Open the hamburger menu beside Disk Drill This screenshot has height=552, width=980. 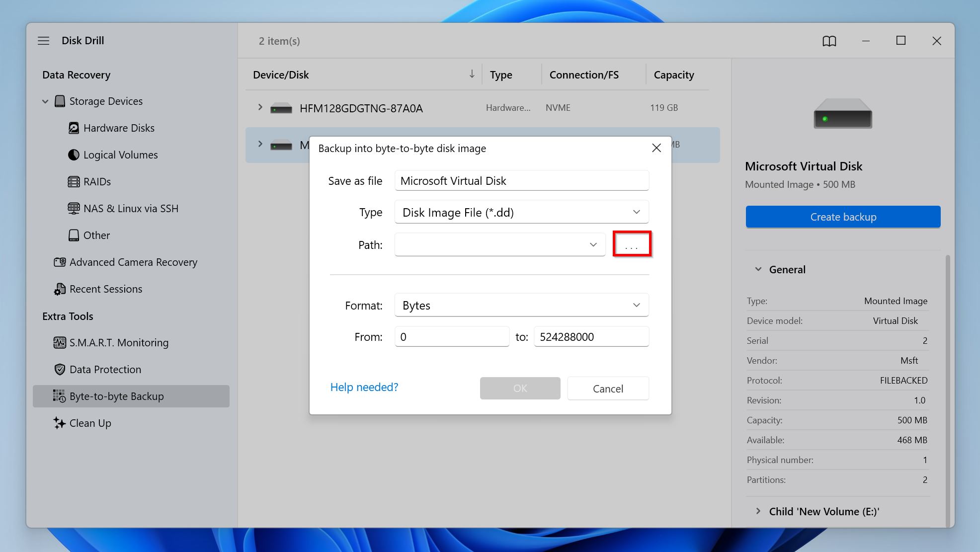coord(44,40)
